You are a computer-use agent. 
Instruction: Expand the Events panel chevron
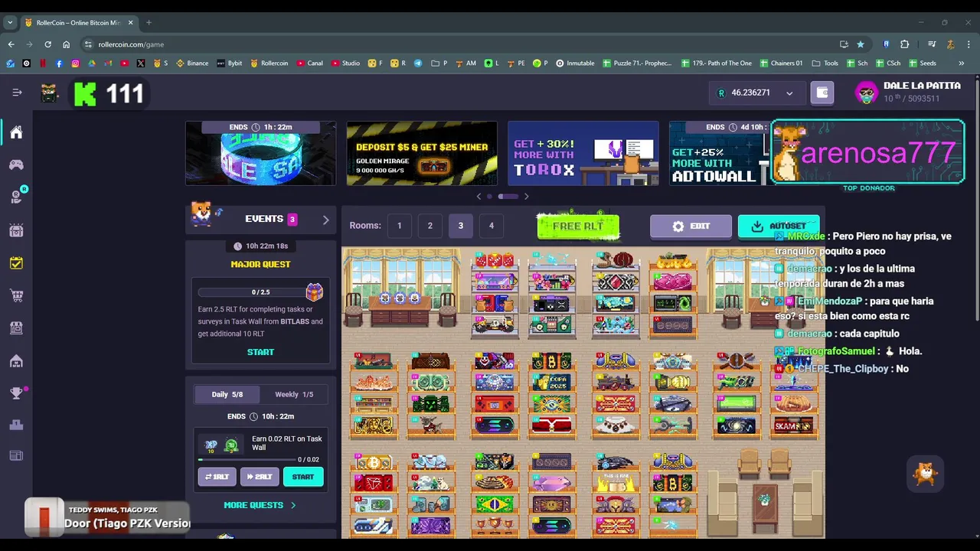(325, 220)
